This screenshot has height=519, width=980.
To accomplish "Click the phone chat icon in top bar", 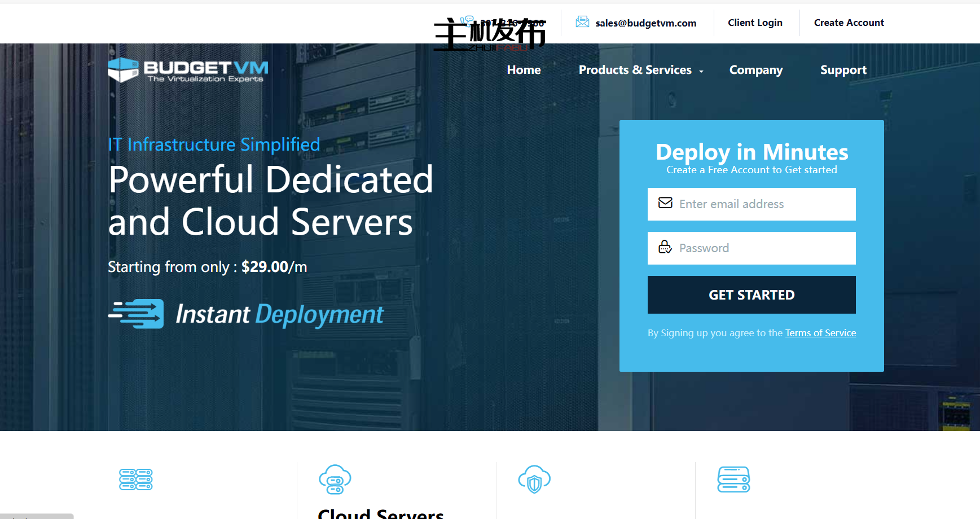I will tap(467, 21).
